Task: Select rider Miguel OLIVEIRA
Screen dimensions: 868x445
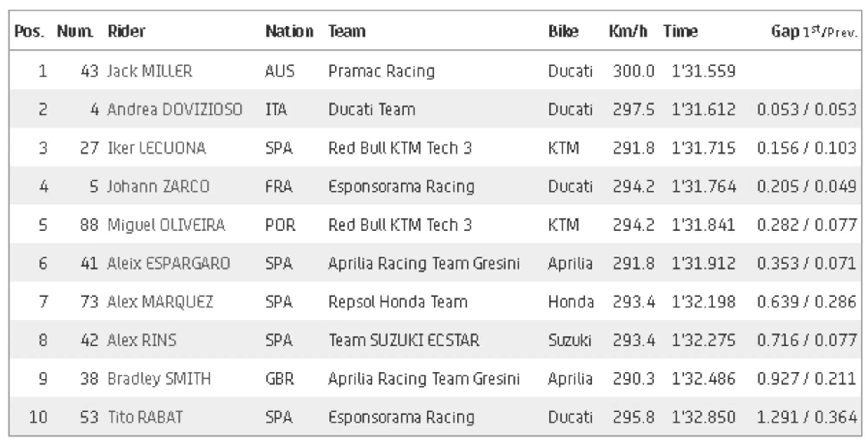Action: pyautogui.click(x=166, y=225)
